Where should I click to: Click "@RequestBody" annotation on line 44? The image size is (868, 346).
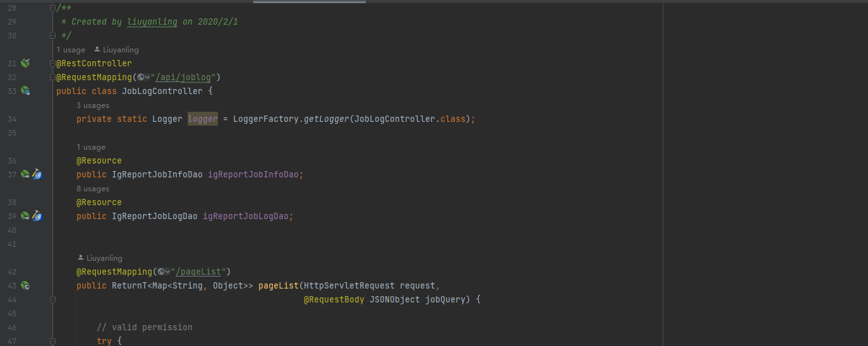click(x=334, y=299)
